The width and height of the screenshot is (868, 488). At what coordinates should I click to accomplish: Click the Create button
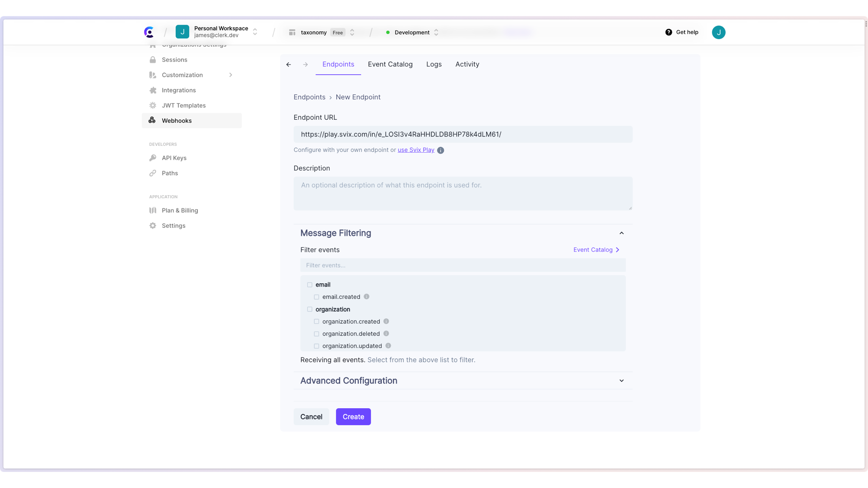point(354,416)
